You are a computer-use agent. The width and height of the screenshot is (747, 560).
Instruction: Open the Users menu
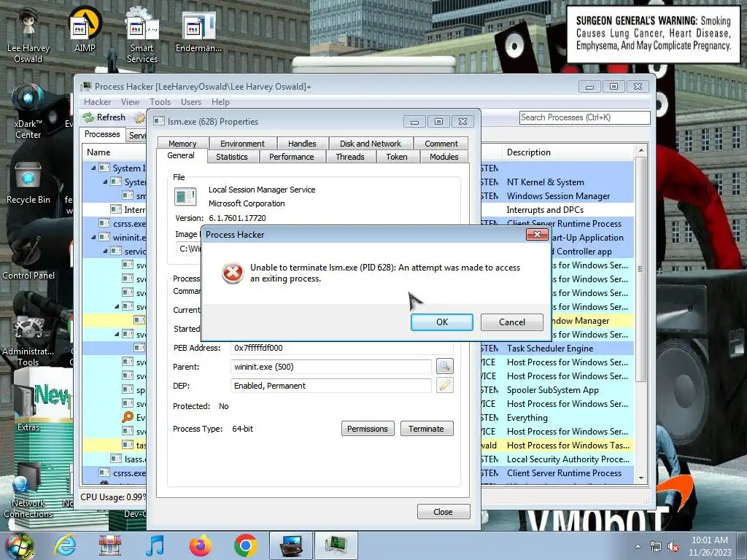pyautogui.click(x=191, y=102)
